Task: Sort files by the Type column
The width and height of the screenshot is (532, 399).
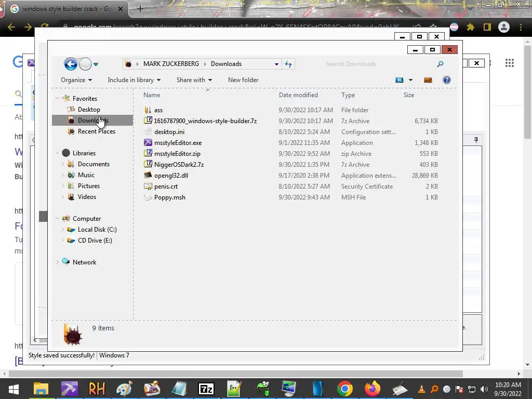Action: [x=348, y=95]
